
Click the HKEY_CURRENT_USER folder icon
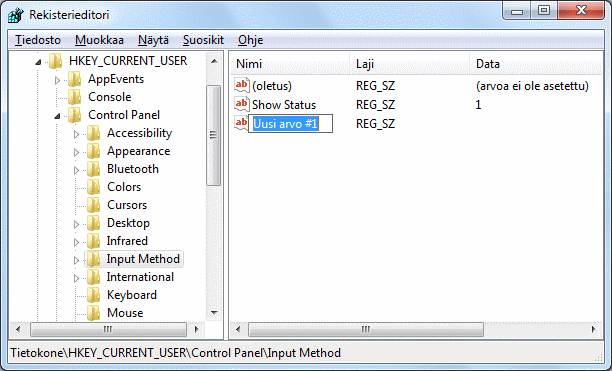coord(55,61)
